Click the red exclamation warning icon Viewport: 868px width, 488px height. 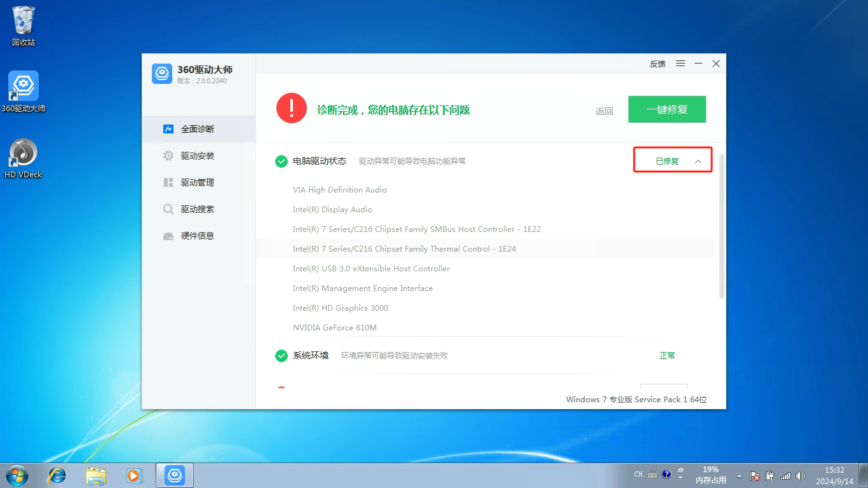292,109
